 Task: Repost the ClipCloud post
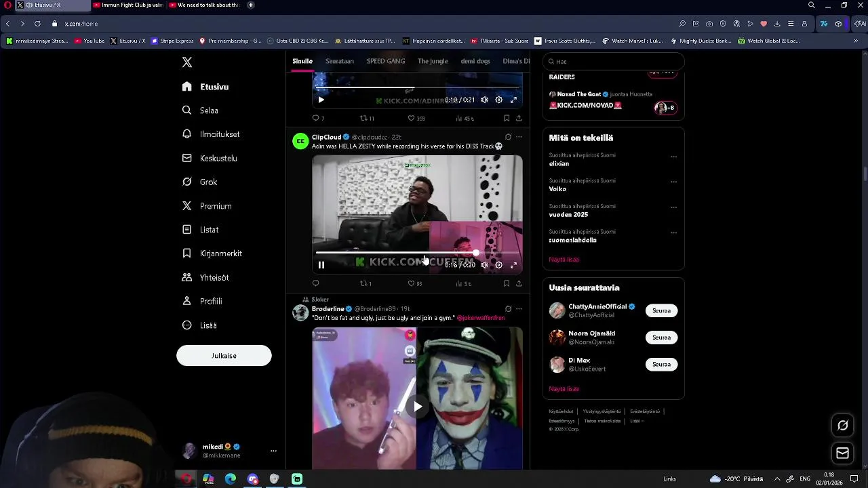366,283
